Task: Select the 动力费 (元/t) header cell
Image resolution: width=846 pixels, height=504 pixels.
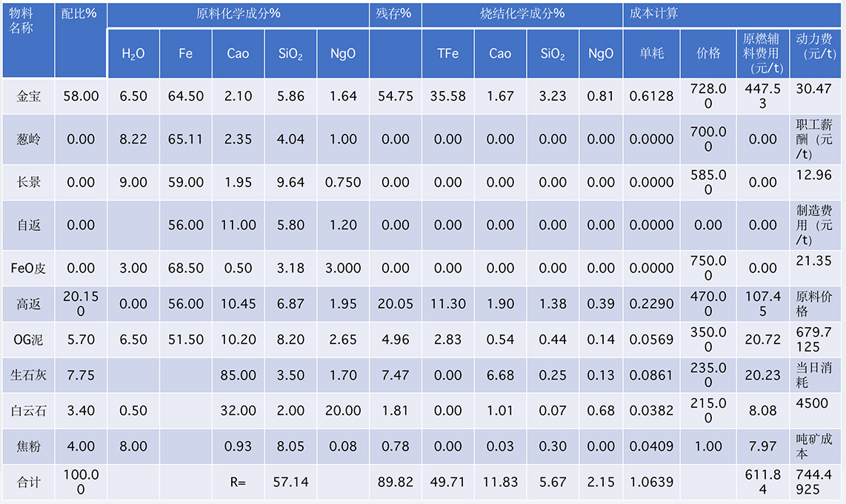Action: [x=816, y=46]
